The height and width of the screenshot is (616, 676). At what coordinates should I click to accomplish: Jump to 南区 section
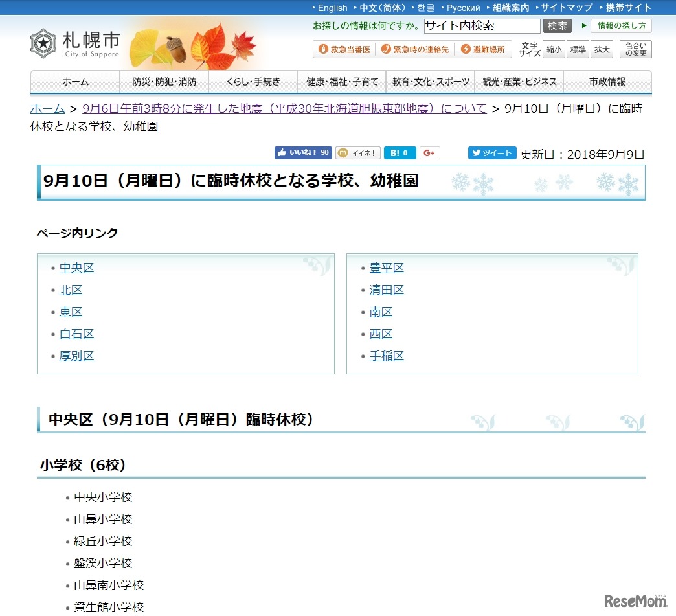point(381,312)
